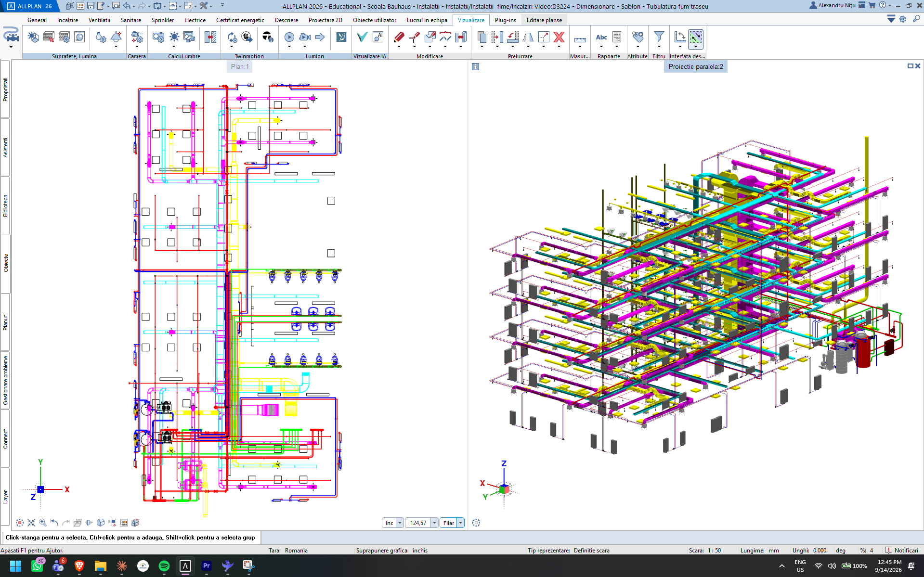Click the previous view undo arrow in viewport toolbar

pos(54,523)
